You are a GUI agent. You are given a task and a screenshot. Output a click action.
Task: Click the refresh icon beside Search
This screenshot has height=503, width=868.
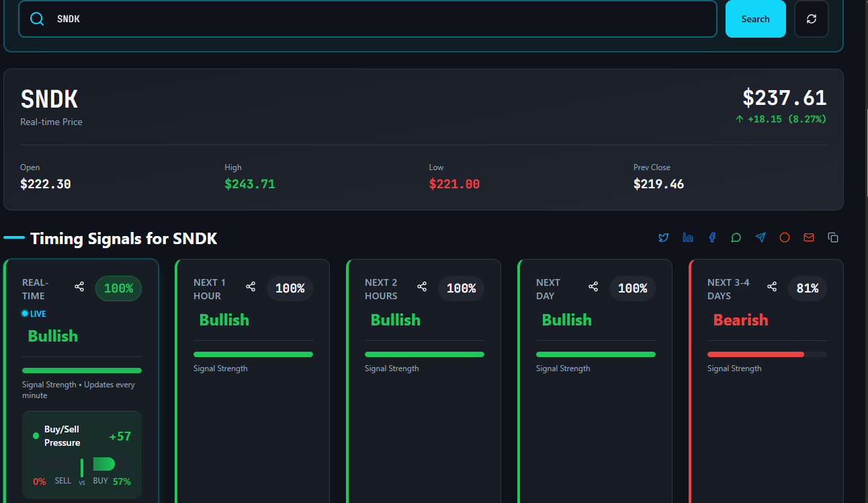click(x=812, y=19)
